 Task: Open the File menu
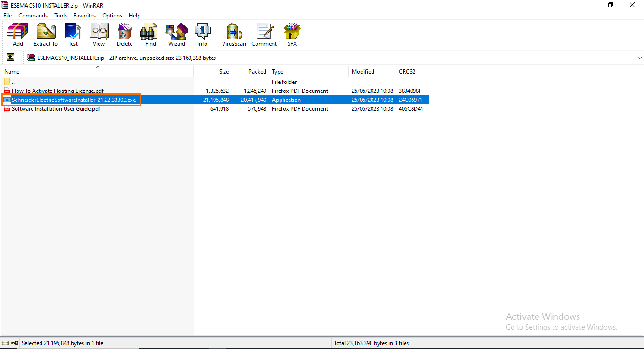(8, 16)
